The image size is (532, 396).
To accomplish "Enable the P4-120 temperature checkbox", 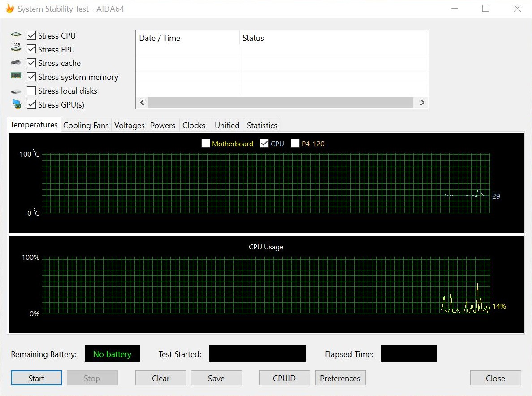I will click(x=295, y=144).
